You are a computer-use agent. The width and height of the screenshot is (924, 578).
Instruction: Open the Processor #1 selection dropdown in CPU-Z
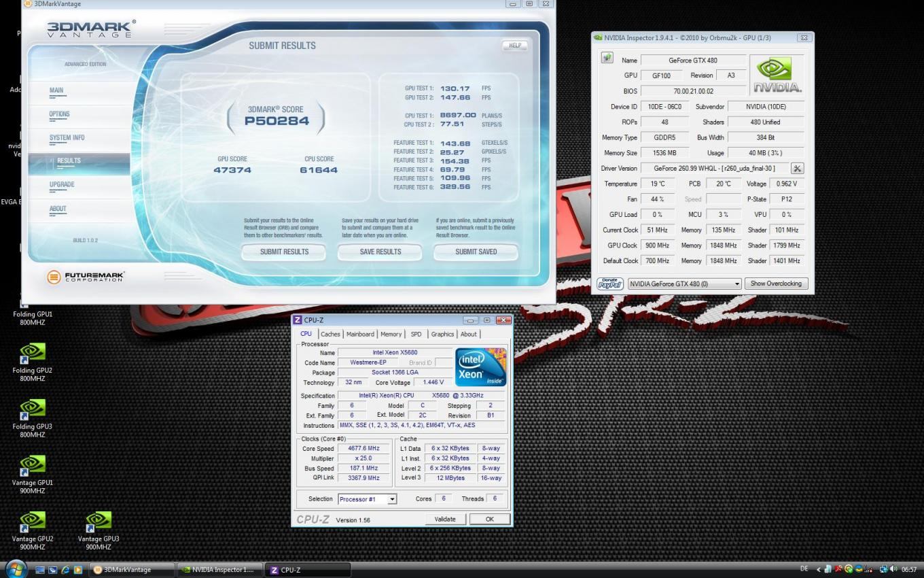click(367, 499)
